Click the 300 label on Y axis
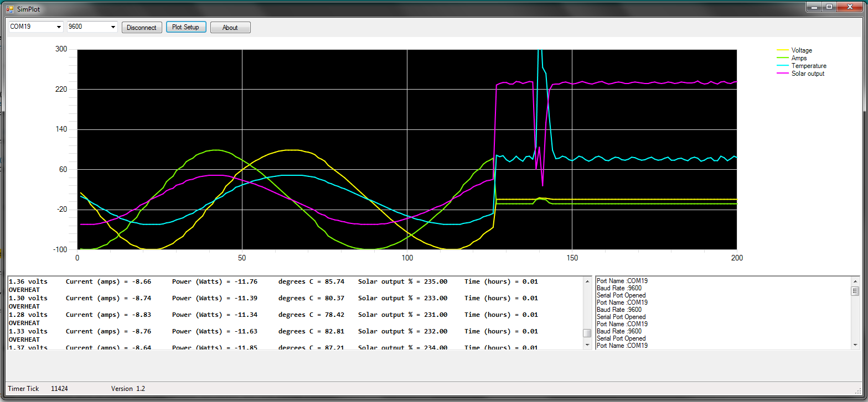The width and height of the screenshot is (868, 402). pyautogui.click(x=61, y=49)
